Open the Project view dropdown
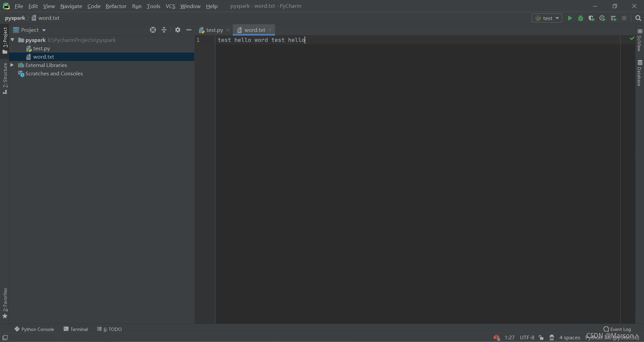The image size is (644, 342). coord(30,30)
